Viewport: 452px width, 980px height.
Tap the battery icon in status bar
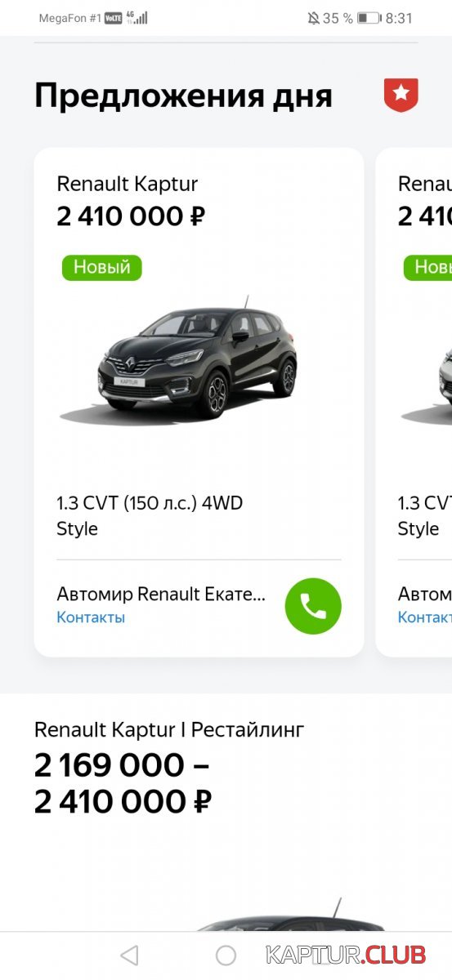[368, 18]
